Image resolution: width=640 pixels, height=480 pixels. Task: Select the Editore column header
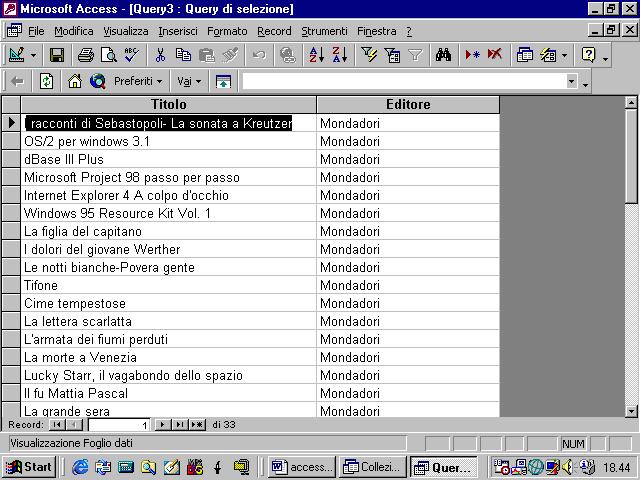[408, 104]
